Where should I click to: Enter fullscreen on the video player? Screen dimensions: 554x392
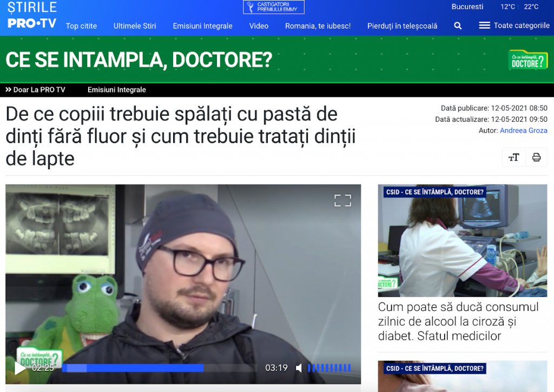342,201
